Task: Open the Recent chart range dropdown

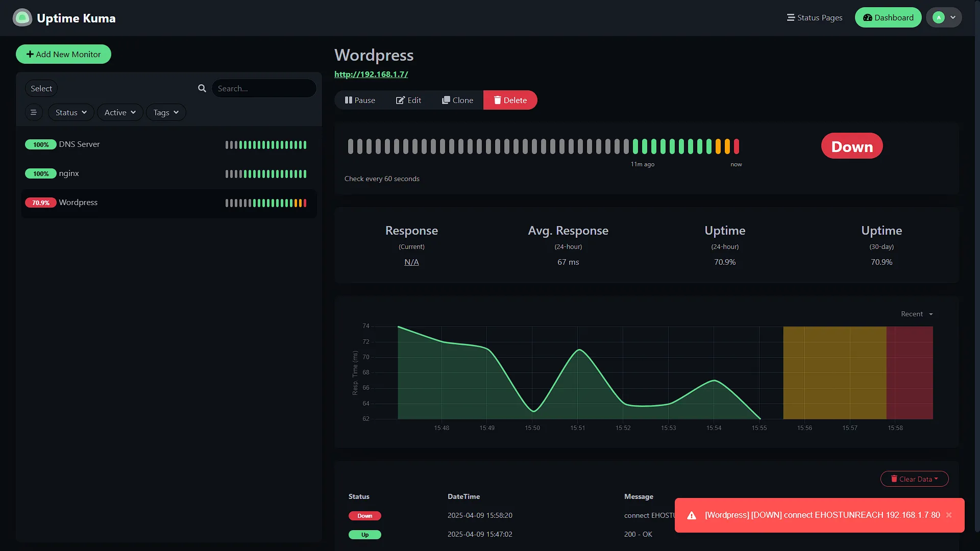Action: pos(917,314)
